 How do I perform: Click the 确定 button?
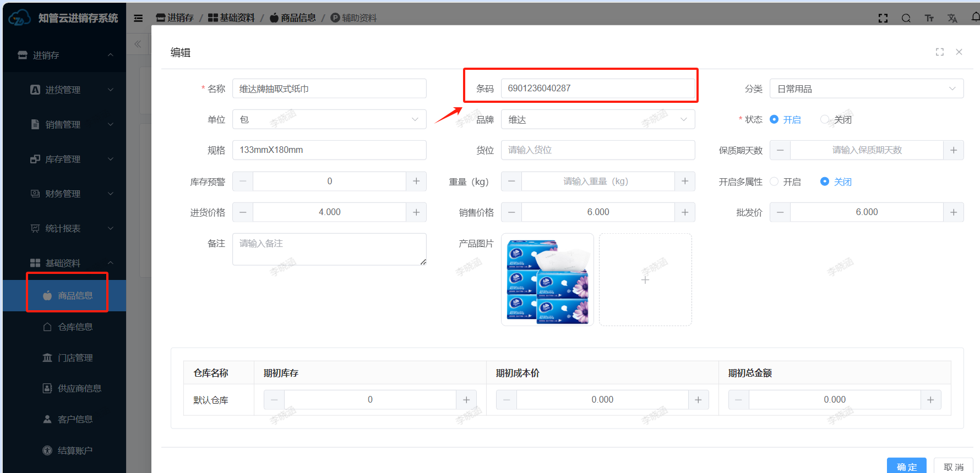(x=906, y=466)
